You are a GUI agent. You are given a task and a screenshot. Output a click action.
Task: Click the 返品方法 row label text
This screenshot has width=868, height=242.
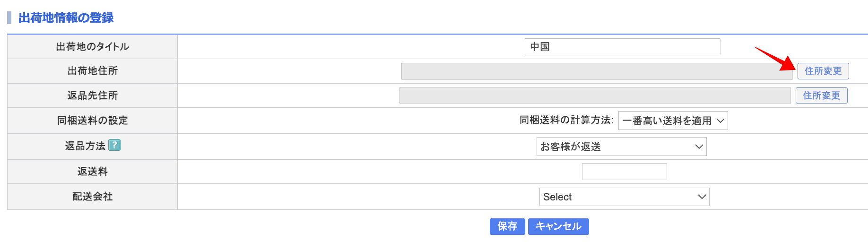point(85,146)
